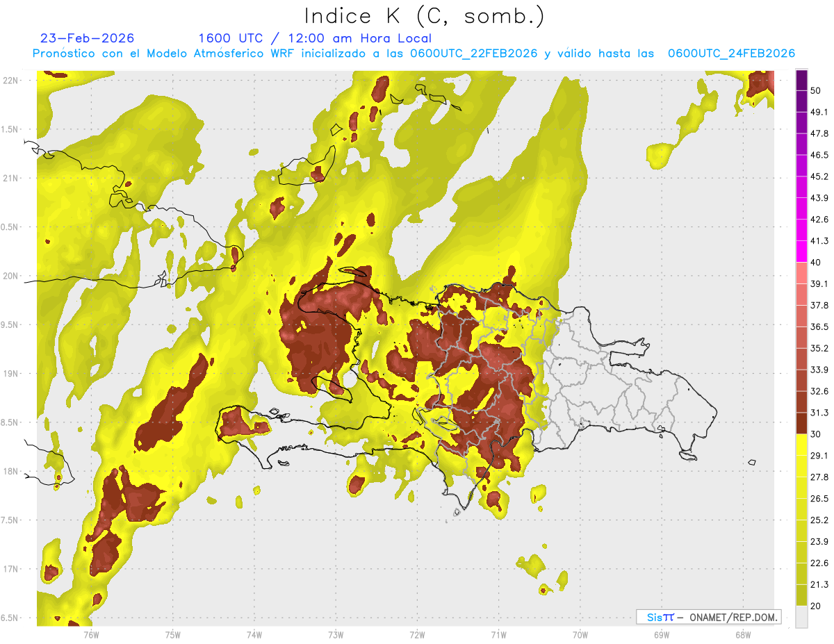Click the longitude axis label "74W"
The width and height of the screenshot is (834, 644).
tap(254, 634)
